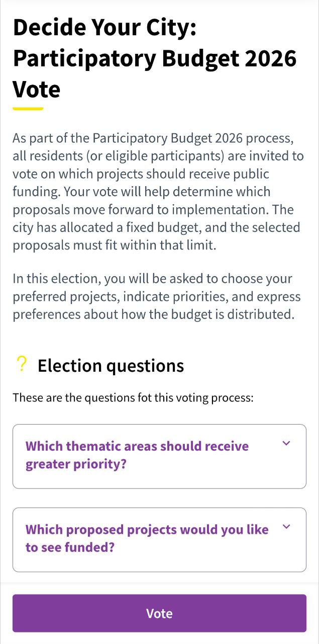
Task: Click 'greater priority?' line in first question card
Action: [x=75, y=464]
